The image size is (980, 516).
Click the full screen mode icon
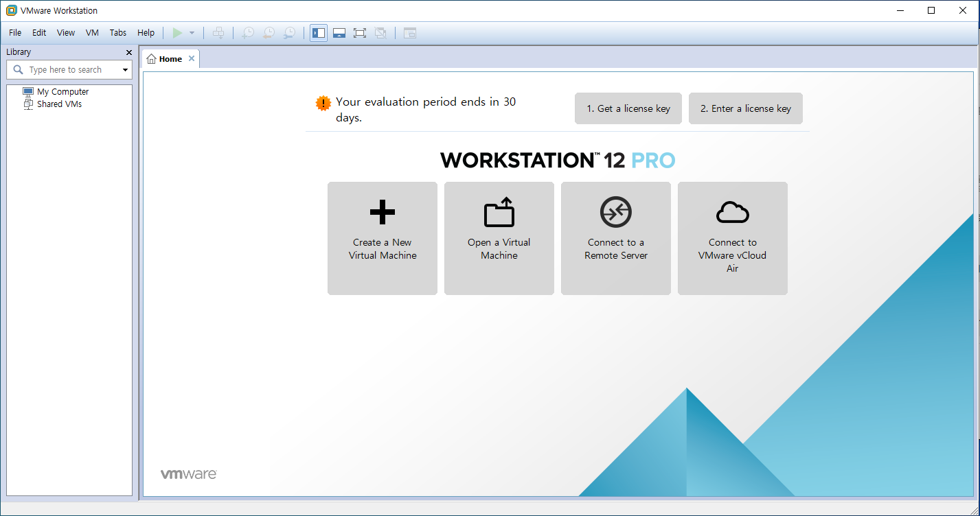360,32
